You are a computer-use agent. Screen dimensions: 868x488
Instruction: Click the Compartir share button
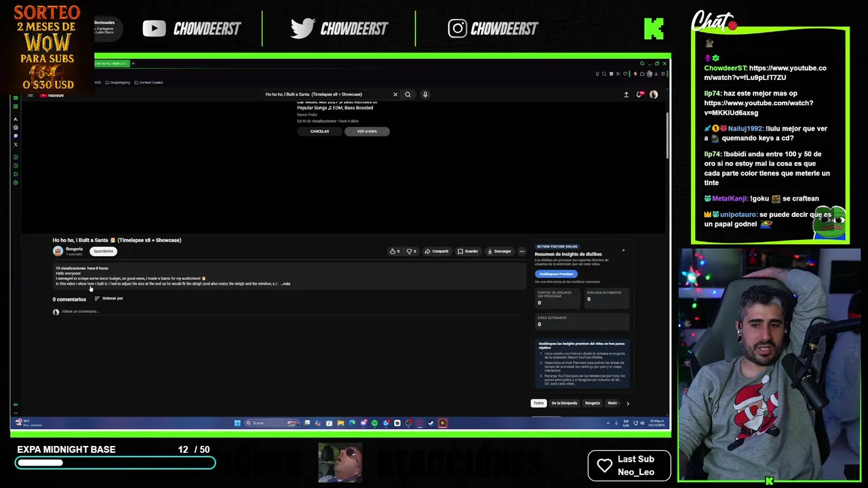(437, 251)
